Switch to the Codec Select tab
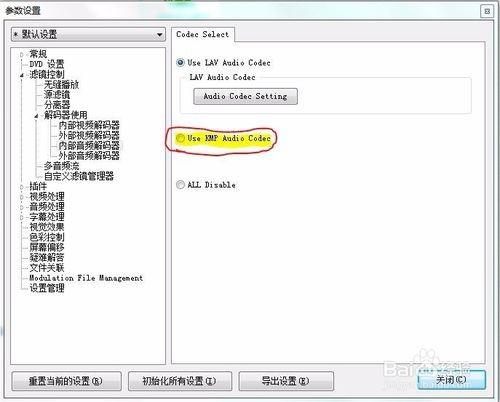The width and height of the screenshot is (500, 402). click(x=203, y=34)
